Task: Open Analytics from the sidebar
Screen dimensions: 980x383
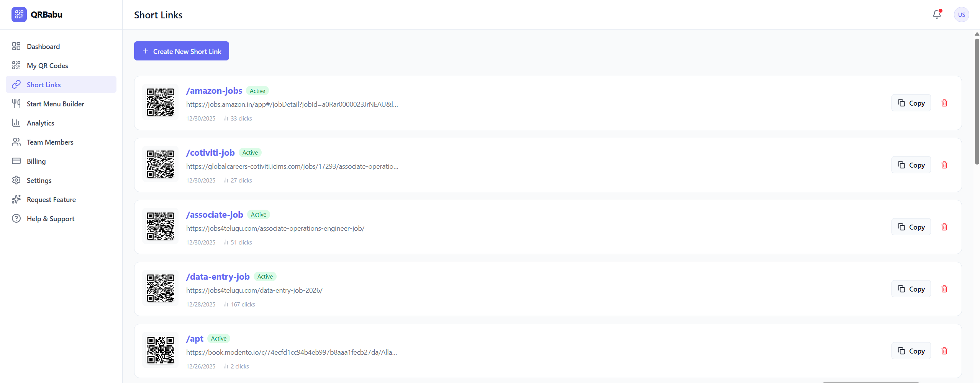Action: pos(41,123)
